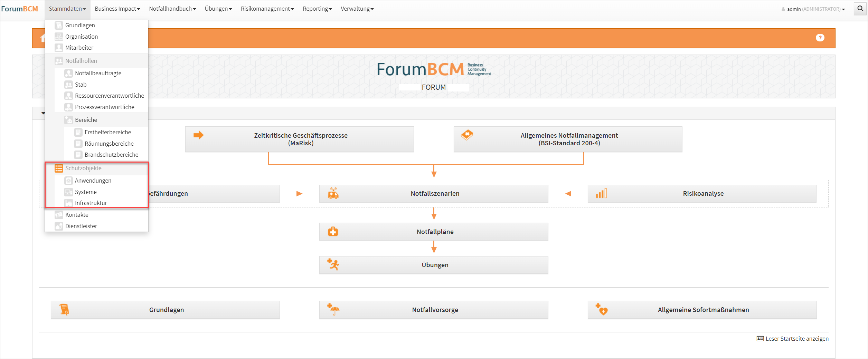Click the search magnifier icon

(x=860, y=9)
